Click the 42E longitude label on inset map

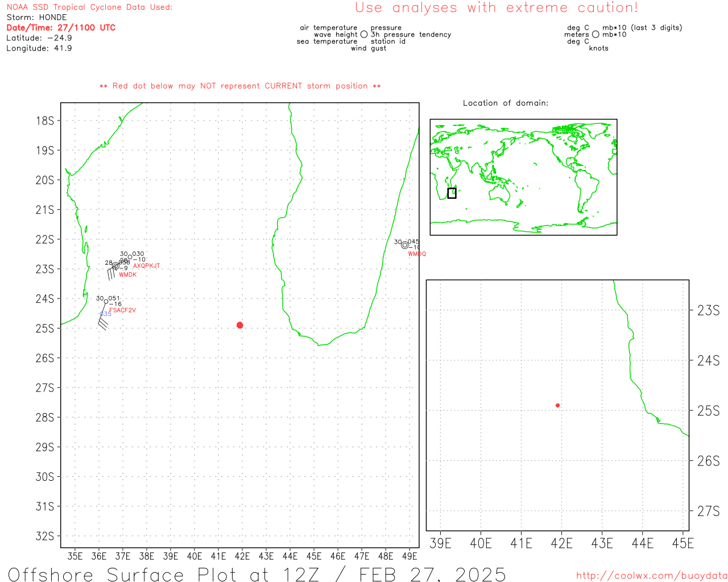coord(562,543)
